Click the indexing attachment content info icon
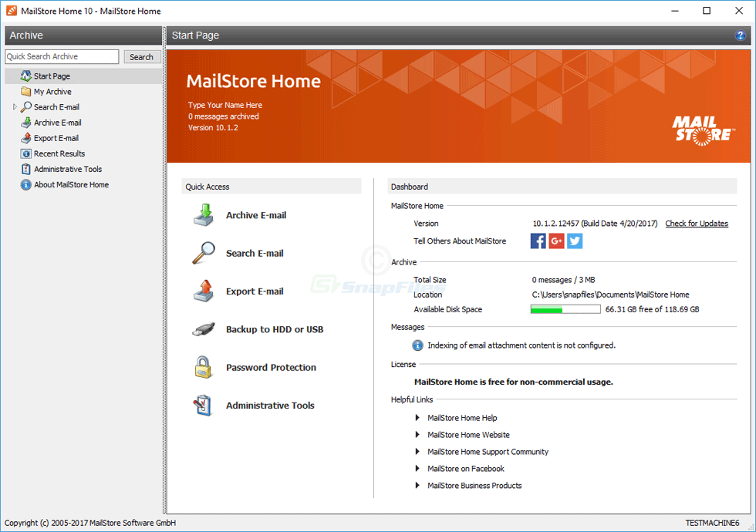756x532 pixels. 417,345
